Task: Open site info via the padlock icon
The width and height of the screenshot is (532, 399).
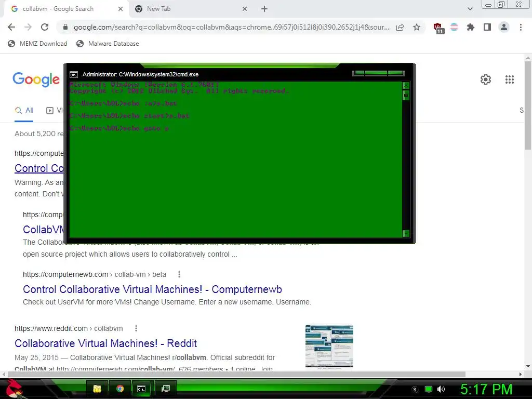Action: 65,27
